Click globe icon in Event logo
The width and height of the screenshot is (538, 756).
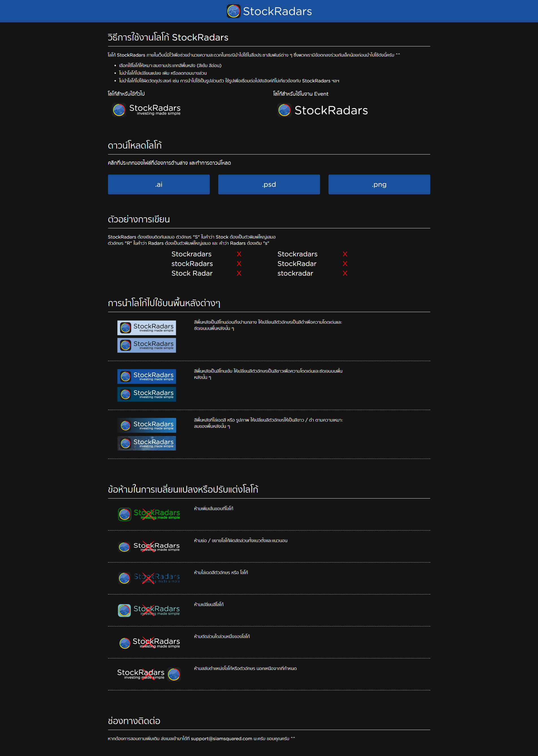pos(284,110)
